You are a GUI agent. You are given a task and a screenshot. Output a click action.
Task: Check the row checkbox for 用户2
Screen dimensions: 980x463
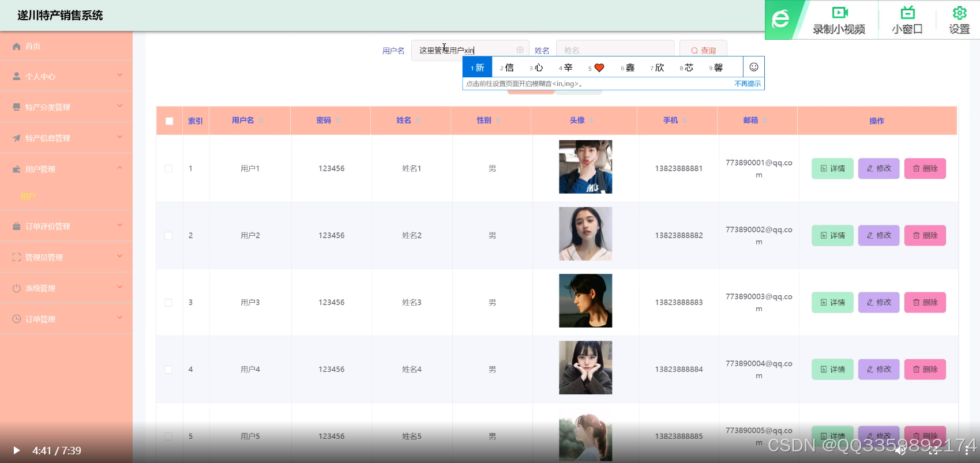[x=168, y=236]
